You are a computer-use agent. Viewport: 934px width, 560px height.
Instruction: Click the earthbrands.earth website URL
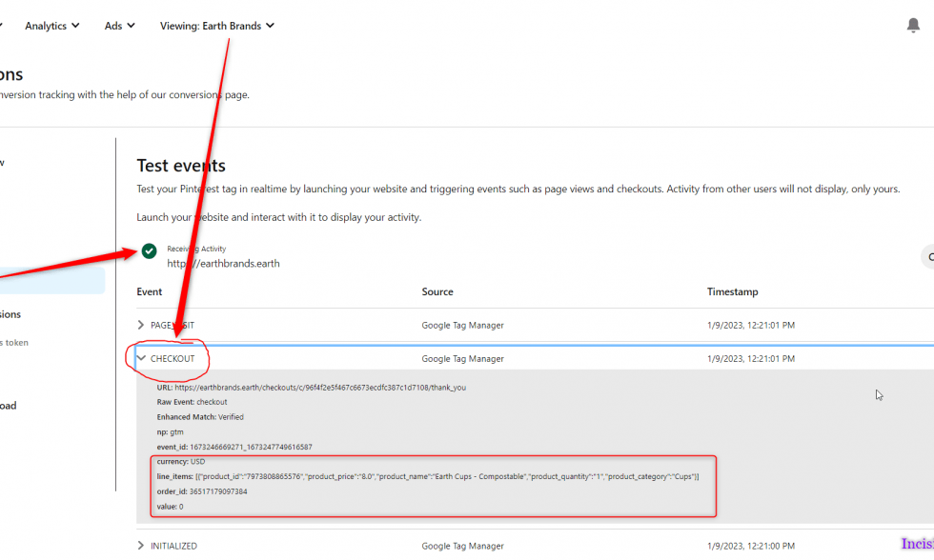[x=224, y=264]
